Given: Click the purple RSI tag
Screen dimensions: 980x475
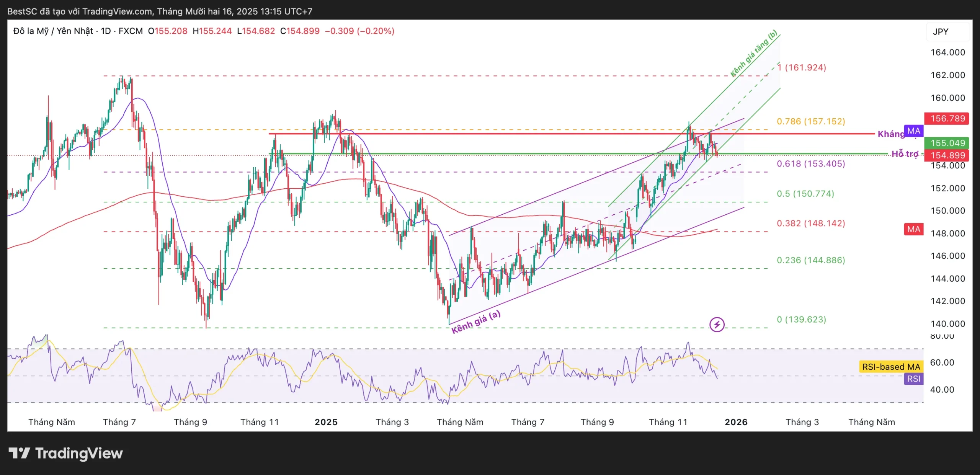Looking at the screenshot, I should (913, 379).
